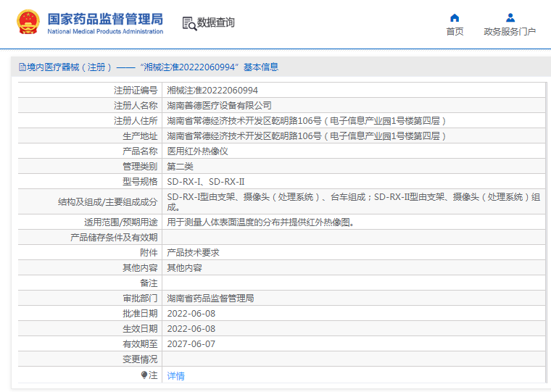Image resolution: width=551 pixels, height=392 pixels.
Task: Click the 注册人名称 label
Action: click(136, 105)
